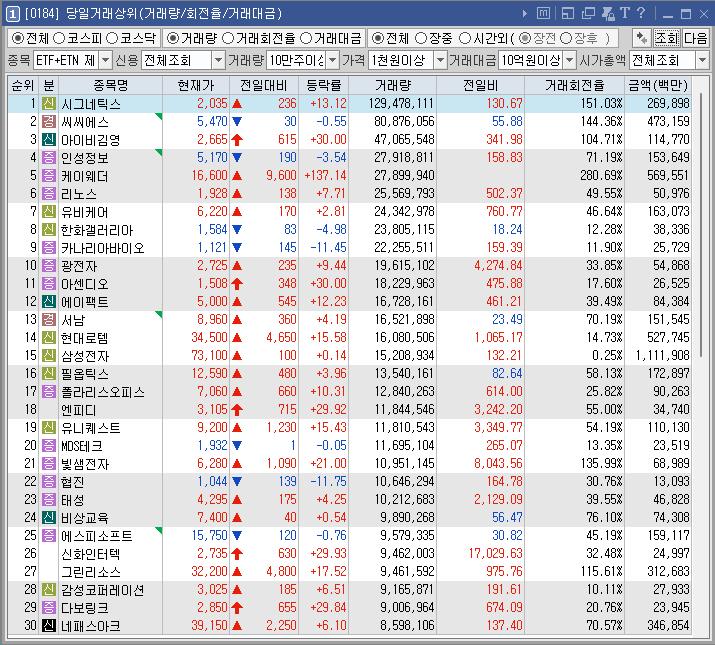Click the 다음 next button
715x645 pixels.
[695, 38]
